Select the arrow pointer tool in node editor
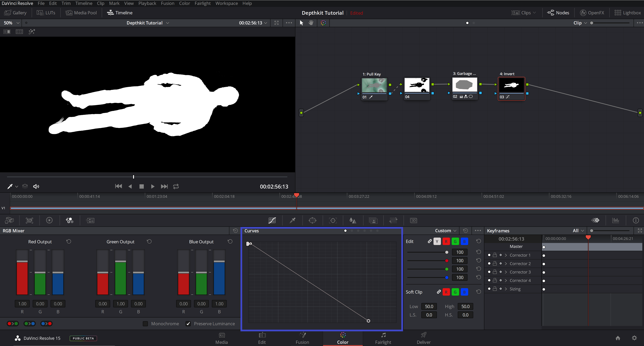The height and width of the screenshot is (346, 644). (301, 23)
